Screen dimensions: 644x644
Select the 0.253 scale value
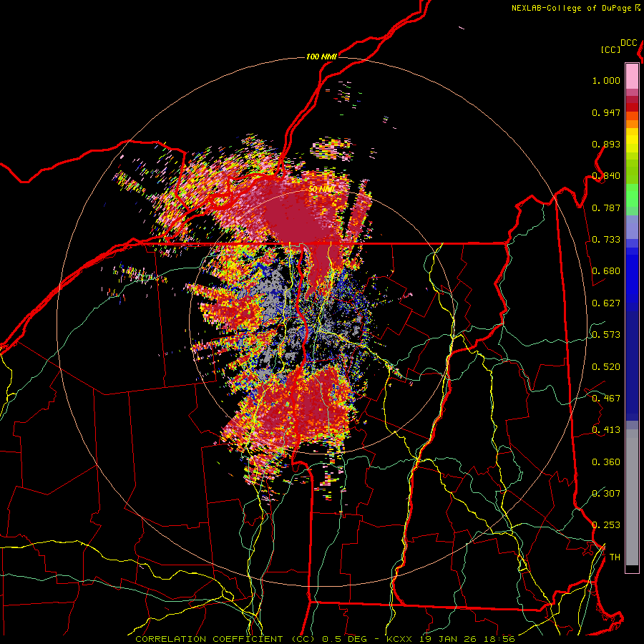click(606, 525)
